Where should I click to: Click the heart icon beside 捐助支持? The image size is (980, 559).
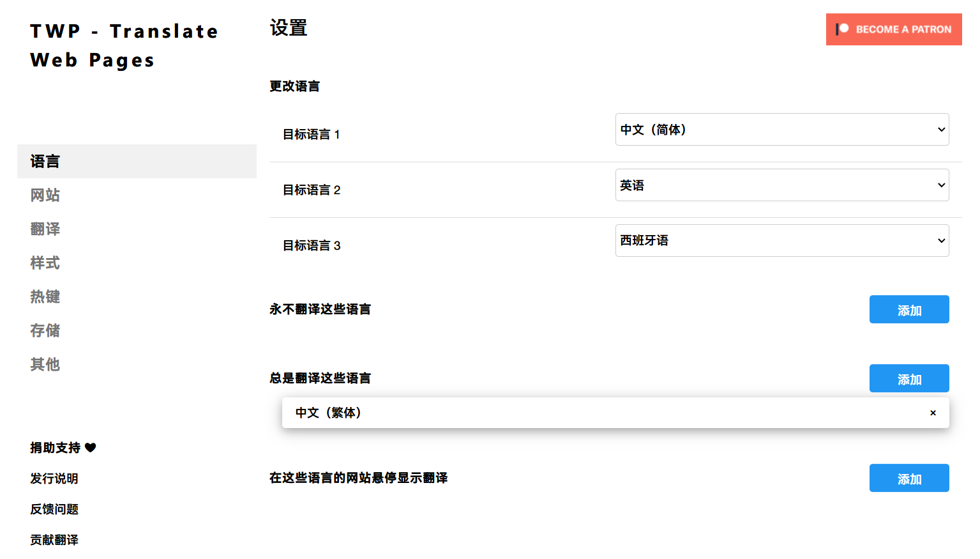tap(91, 448)
